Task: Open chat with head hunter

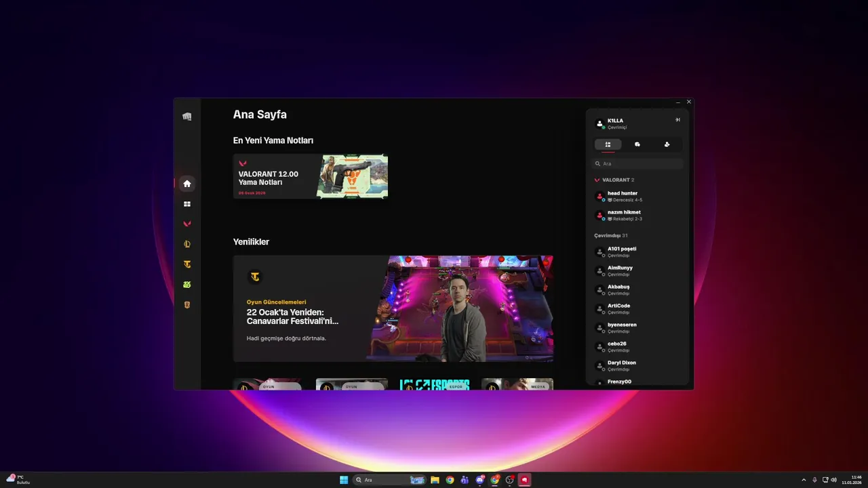Action: 637,197
